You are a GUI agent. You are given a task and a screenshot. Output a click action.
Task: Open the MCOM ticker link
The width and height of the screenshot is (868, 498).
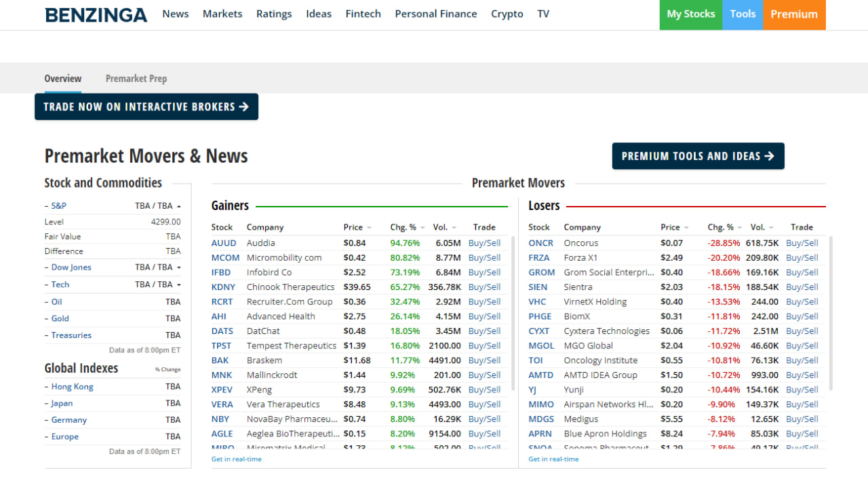(x=225, y=258)
